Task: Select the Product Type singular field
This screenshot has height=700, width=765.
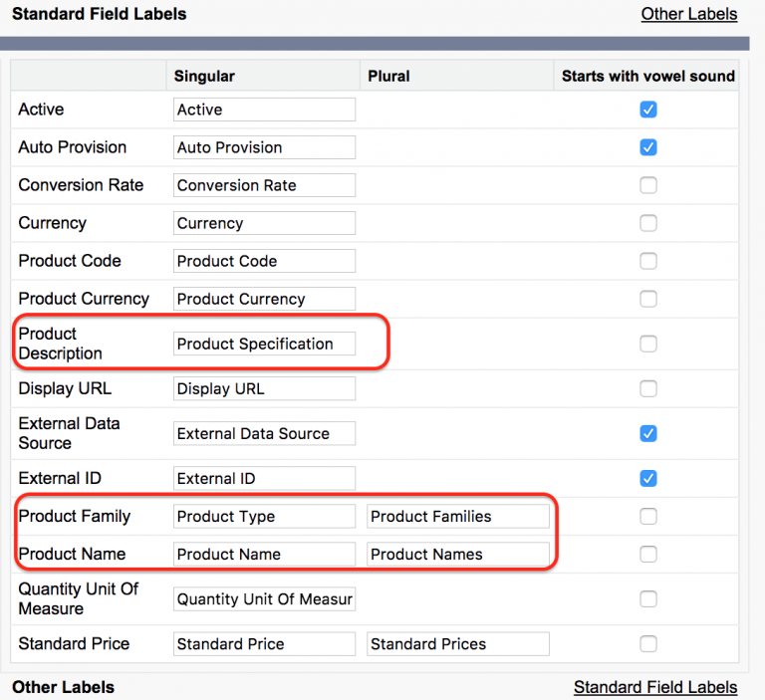Action: coord(264,516)
